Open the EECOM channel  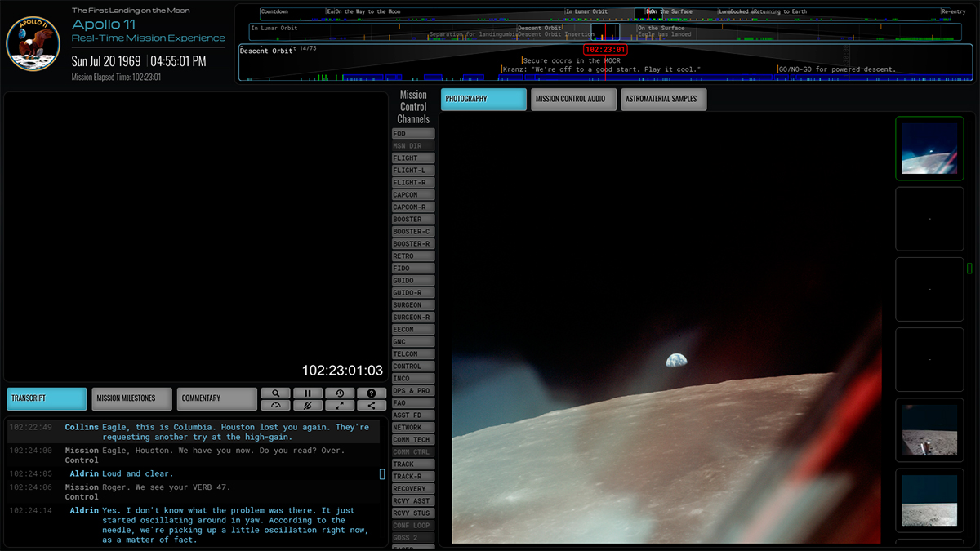pyautogui.click(x=413, y=330)
